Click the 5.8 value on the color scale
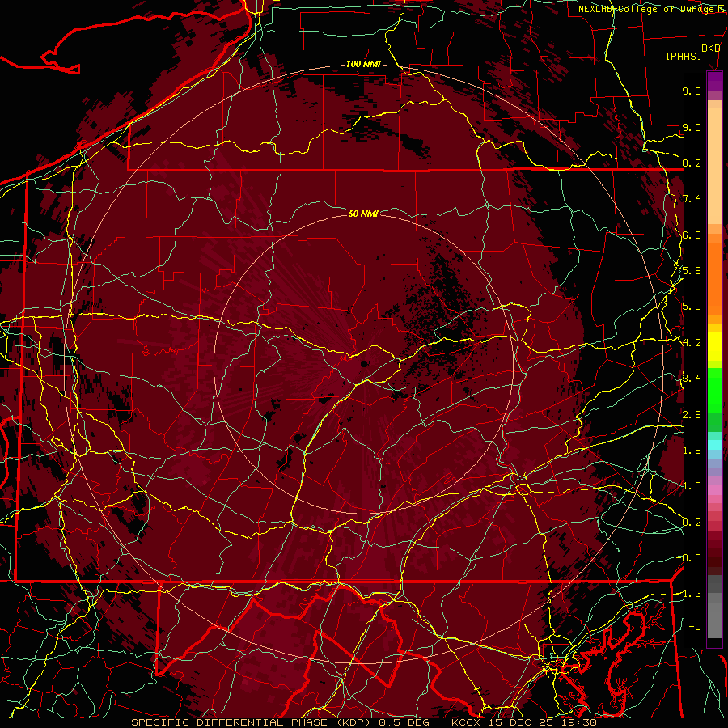 point(692,271)
